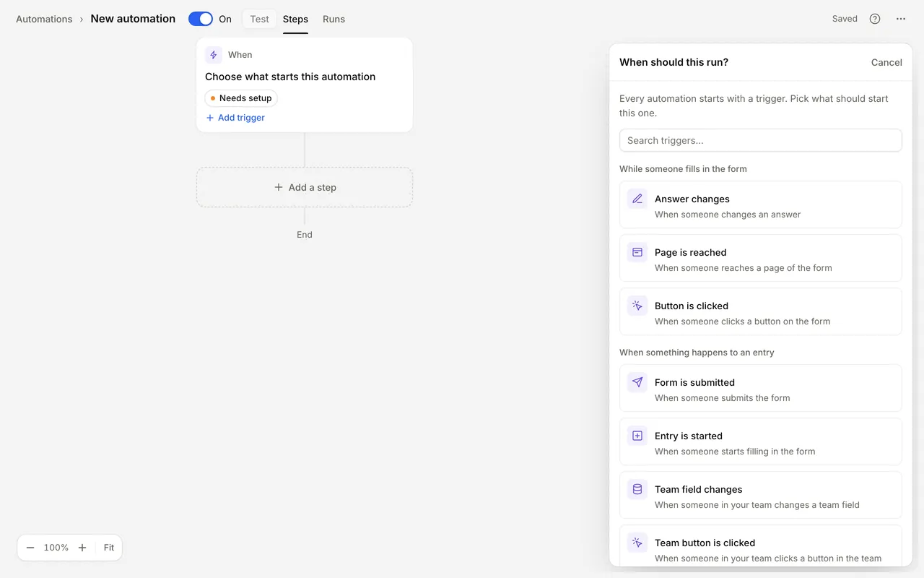924x578 pixels.
Task: Switch to the Runs tab
Action: (x=334, y=19)
